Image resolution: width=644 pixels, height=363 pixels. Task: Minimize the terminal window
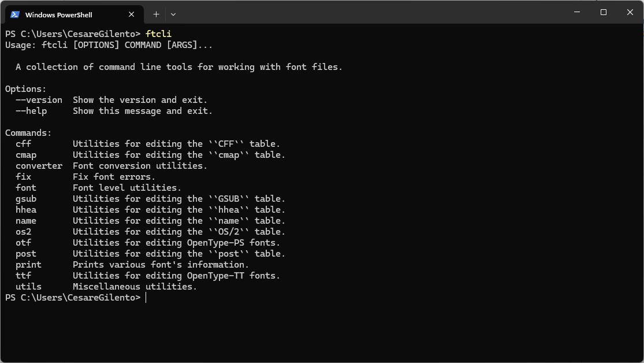tap(577, 12)
